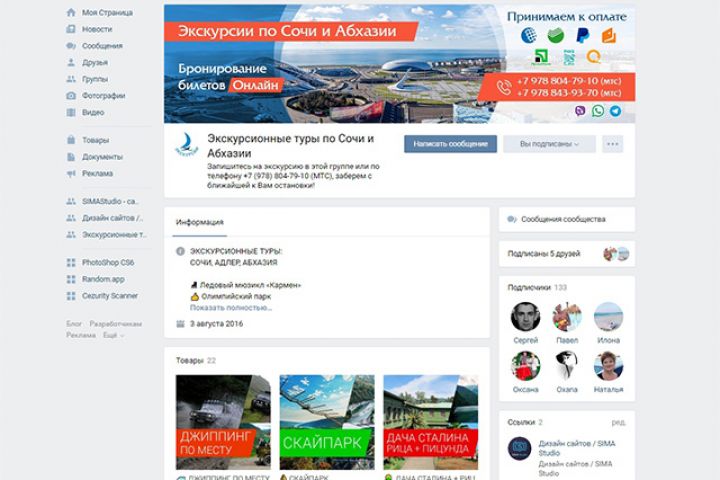Expand the Ещё footer dropdown
The width and height of the screenshot is (720, 480).
pyautogui.click(x=113, y=335)
